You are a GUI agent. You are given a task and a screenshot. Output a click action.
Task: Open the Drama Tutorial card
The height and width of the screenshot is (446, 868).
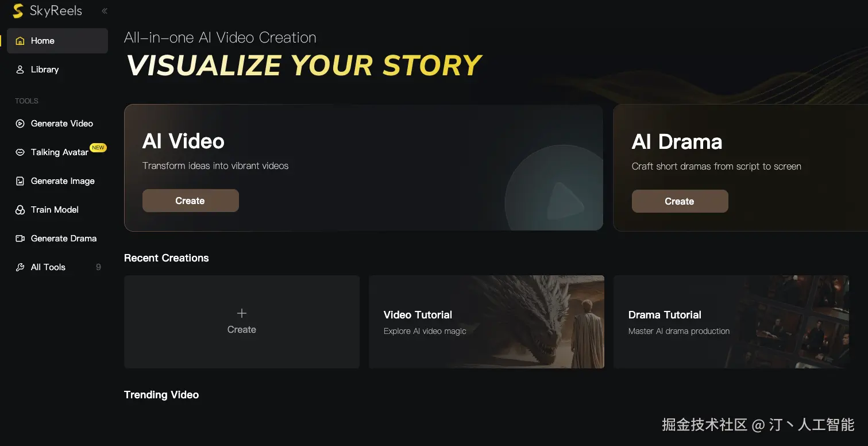click(x=731, y=322)
